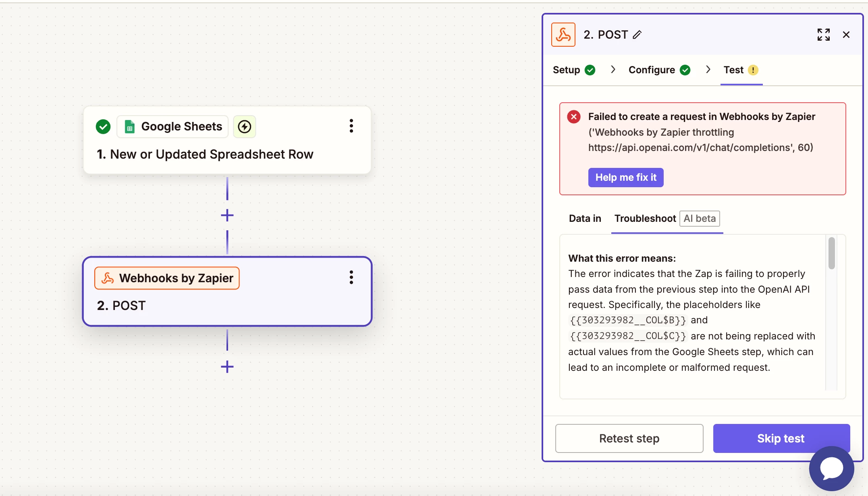868x496 pixels.
Task: Add a step after the POST step
Action: click(x=227, y=367)
